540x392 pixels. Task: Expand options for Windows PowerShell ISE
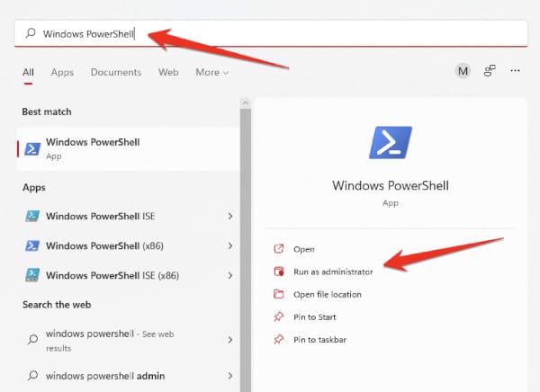(230, 216)
